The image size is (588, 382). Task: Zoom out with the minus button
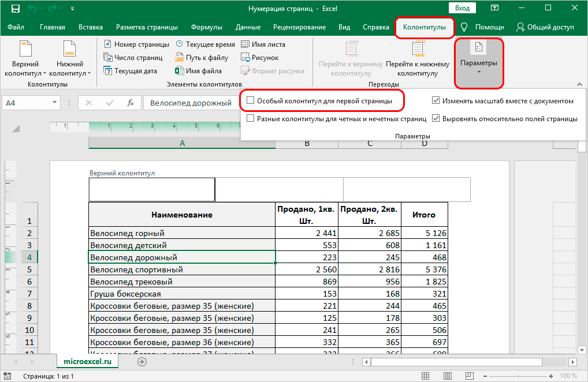[x=485, y=376]
